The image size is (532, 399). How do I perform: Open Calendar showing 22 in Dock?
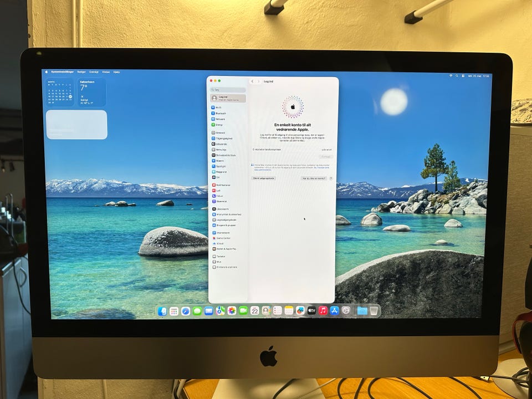click(255, 311)
